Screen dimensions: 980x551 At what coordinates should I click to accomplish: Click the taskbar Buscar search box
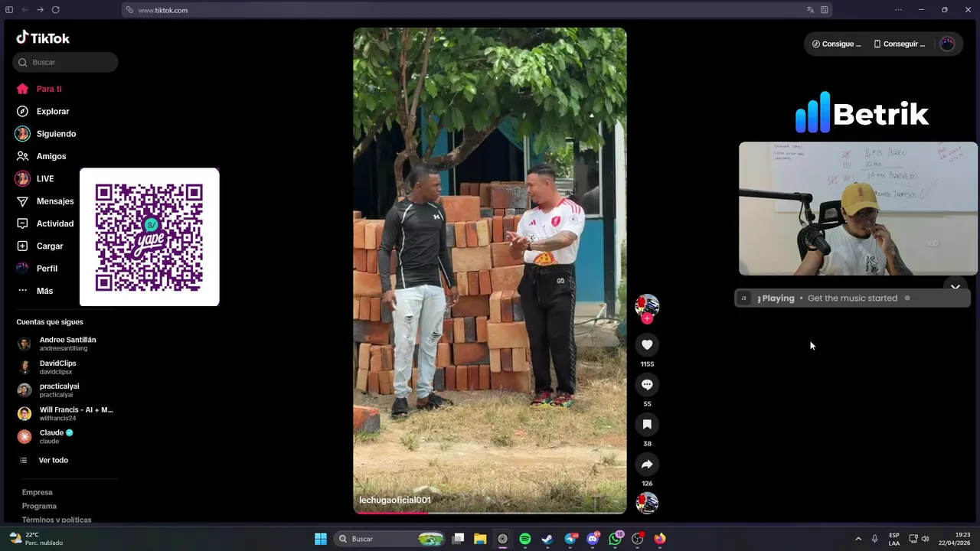pos(390,539)
